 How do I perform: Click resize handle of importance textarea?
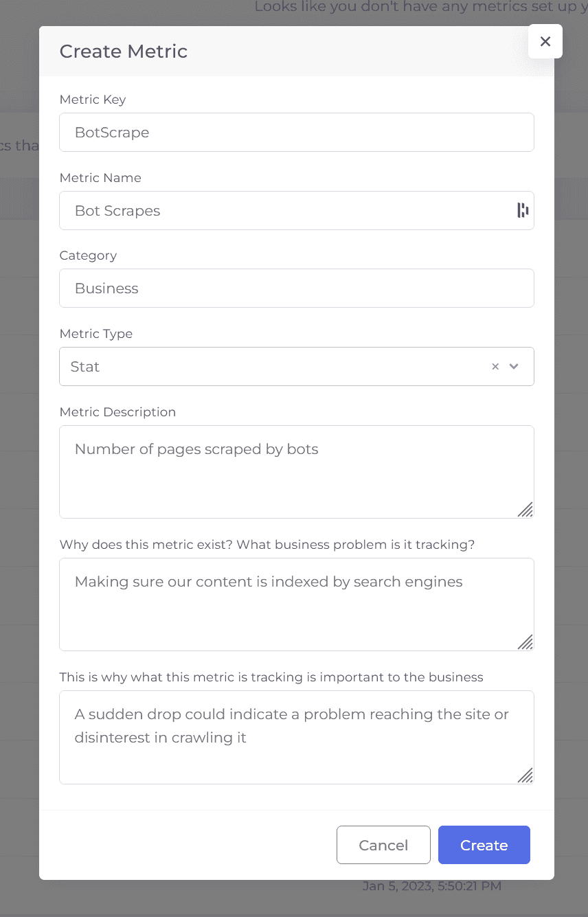point(525,775)
